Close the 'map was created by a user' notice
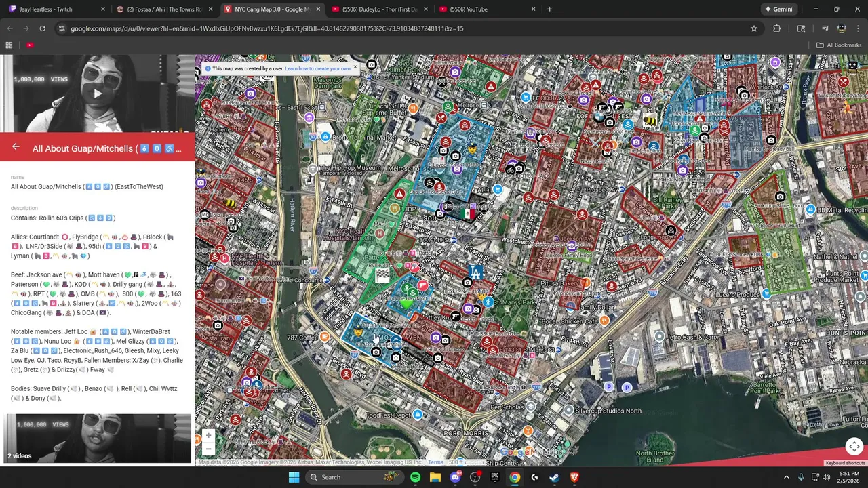Viewport: 868px width, 488px height. [x=355, y=68]
